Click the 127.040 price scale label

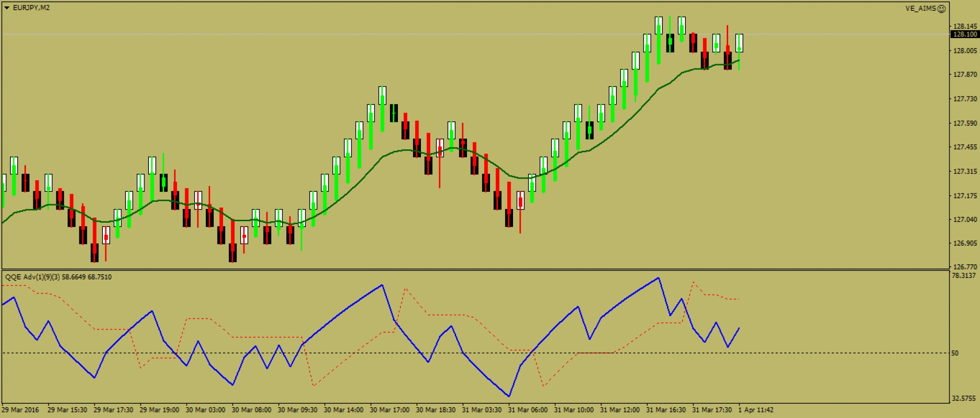tap(965, 219)
